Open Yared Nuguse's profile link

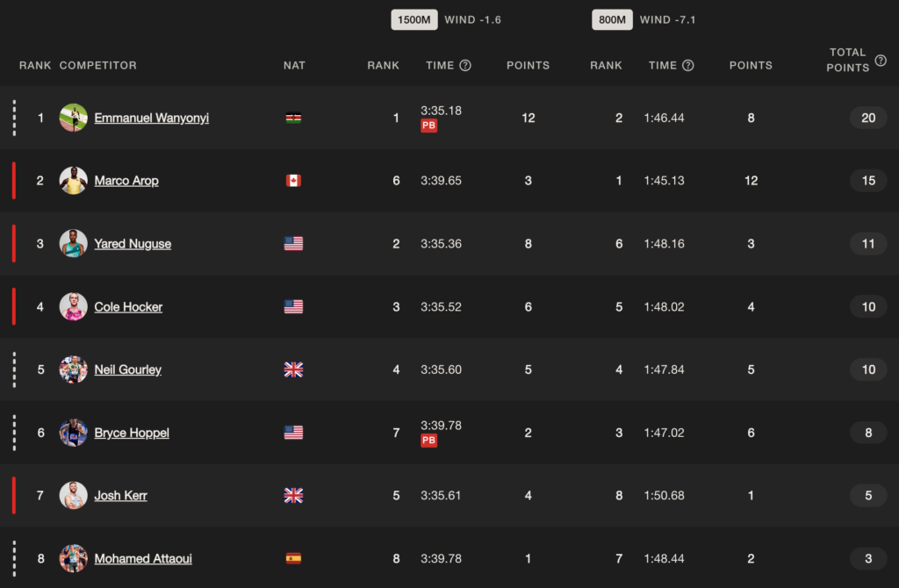(133, 244)
